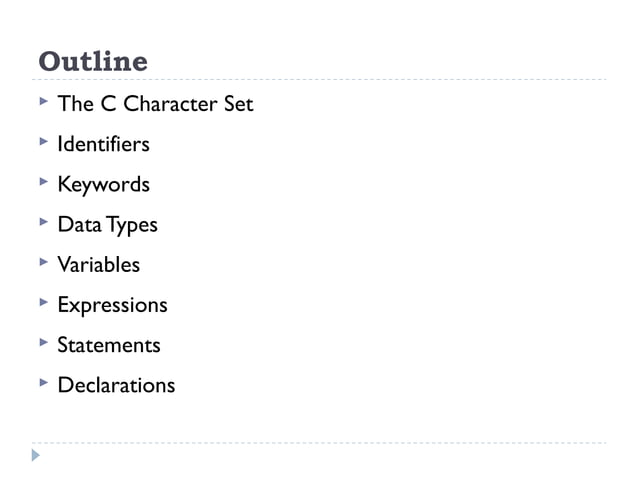Click the Data Types bullet text
This screenshot has width=638, height=478.
107,225
